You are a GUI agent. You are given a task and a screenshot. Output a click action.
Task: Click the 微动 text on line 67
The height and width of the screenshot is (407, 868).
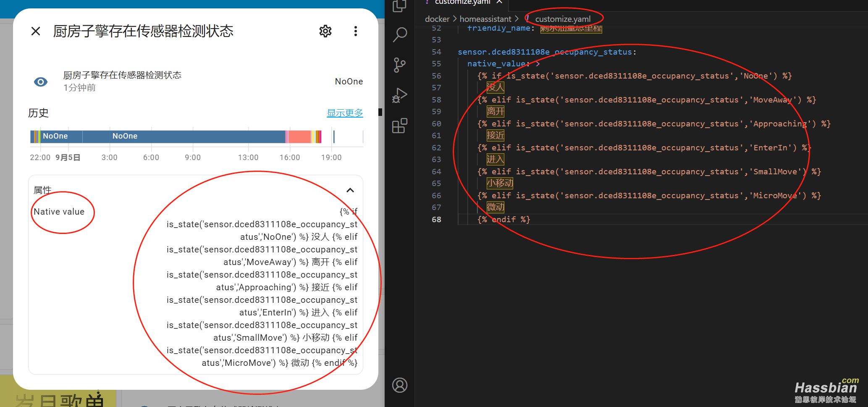pyautogui.click(x=496, y=207)
